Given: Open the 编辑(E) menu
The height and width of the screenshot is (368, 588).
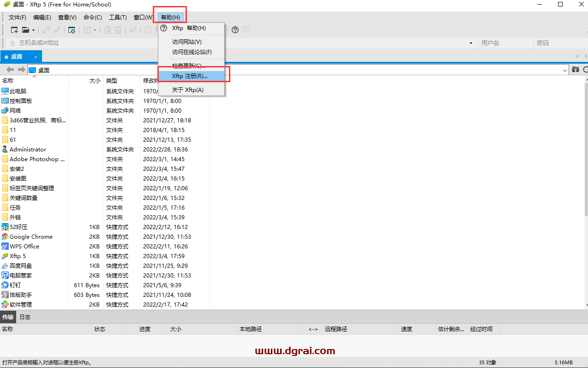Looking at the screenshot, I should point(42,18).
